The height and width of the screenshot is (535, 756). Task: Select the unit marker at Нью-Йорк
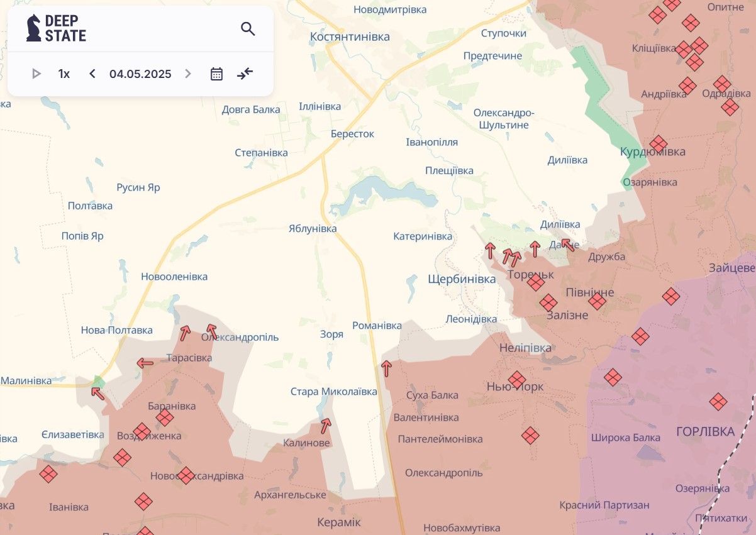point(517,380)
